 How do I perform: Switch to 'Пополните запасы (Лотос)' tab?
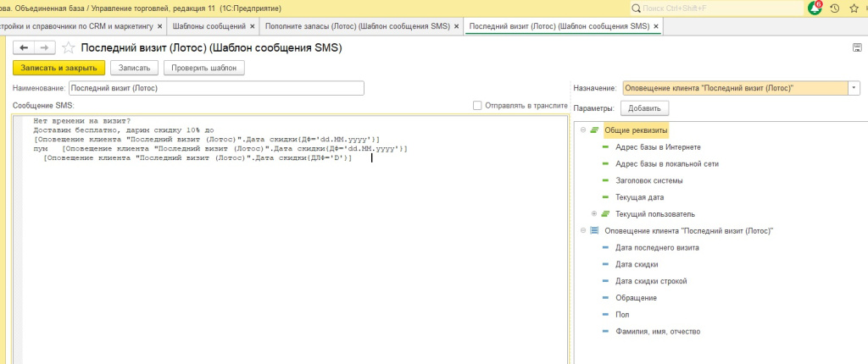357,26
